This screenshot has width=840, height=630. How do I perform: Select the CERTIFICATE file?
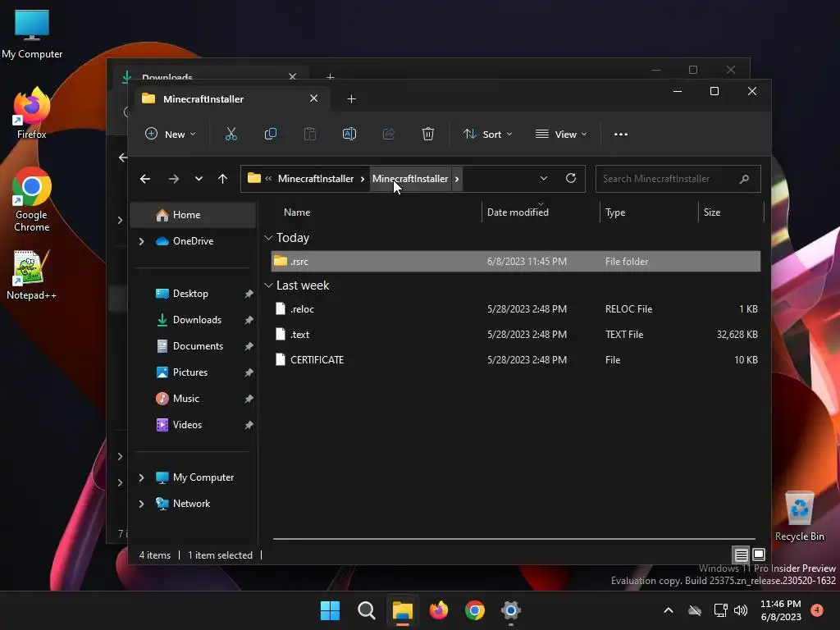tap(515, 360)
